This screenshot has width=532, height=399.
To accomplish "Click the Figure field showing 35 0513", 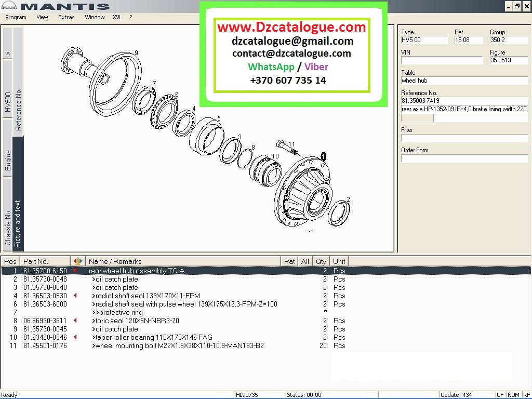I will 509,60.
